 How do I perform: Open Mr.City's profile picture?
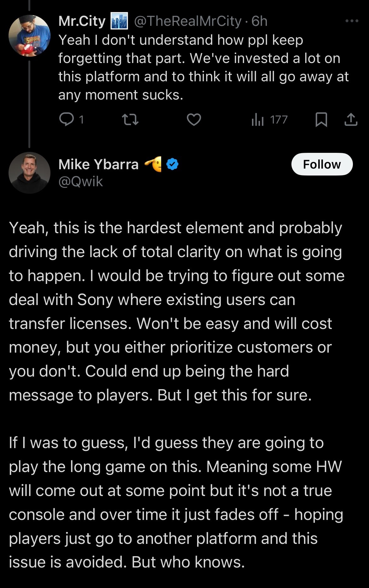pyautogui.click(x=29, y=36)
